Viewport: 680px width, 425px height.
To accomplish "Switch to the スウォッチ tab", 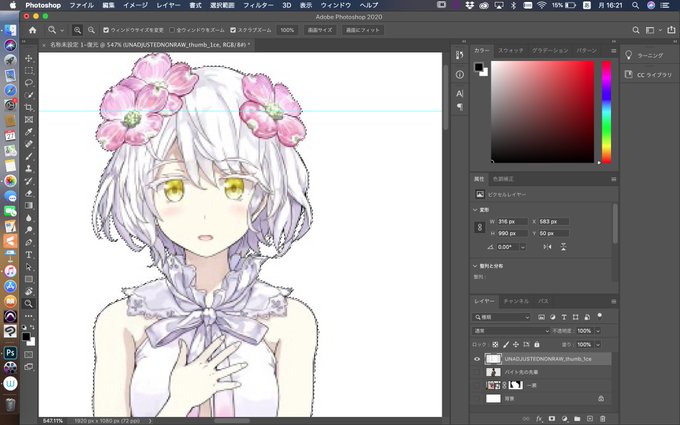I will pos(510,51).
